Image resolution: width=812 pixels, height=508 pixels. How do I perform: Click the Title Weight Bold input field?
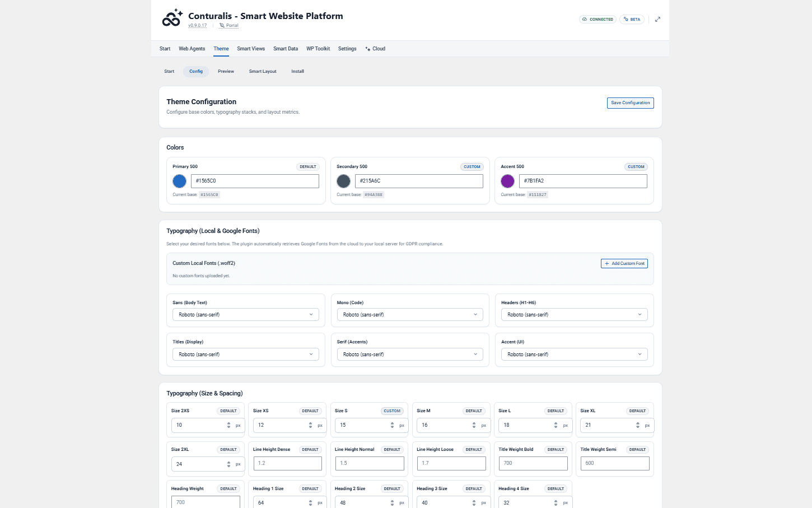tap(533, 463)
